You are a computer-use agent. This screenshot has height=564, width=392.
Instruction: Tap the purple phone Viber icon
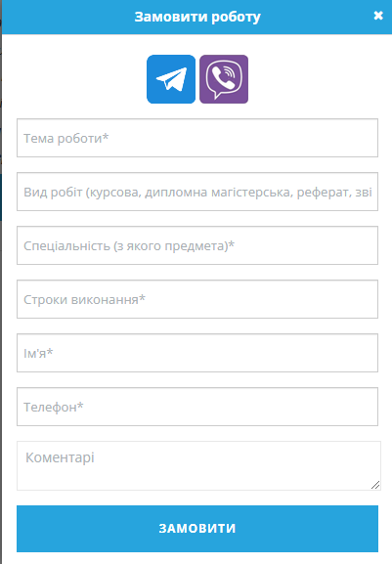click(x=224, y=79)
